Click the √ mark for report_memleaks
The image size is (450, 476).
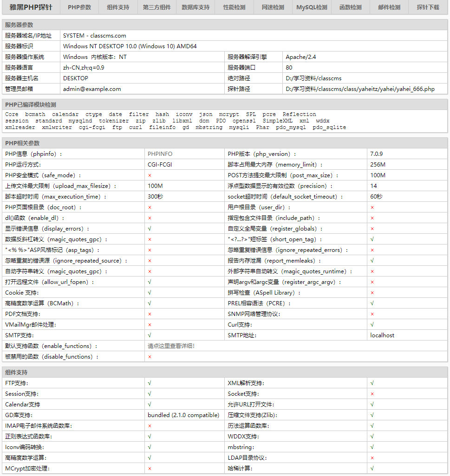372,261
